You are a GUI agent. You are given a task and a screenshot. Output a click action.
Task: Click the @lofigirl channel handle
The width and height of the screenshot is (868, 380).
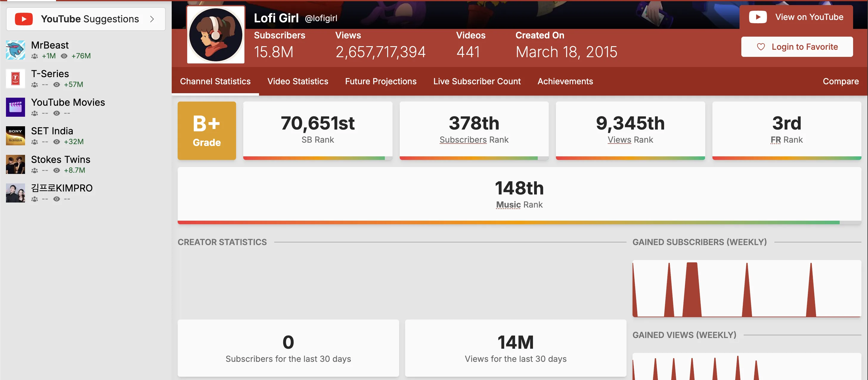click(321, 18)
